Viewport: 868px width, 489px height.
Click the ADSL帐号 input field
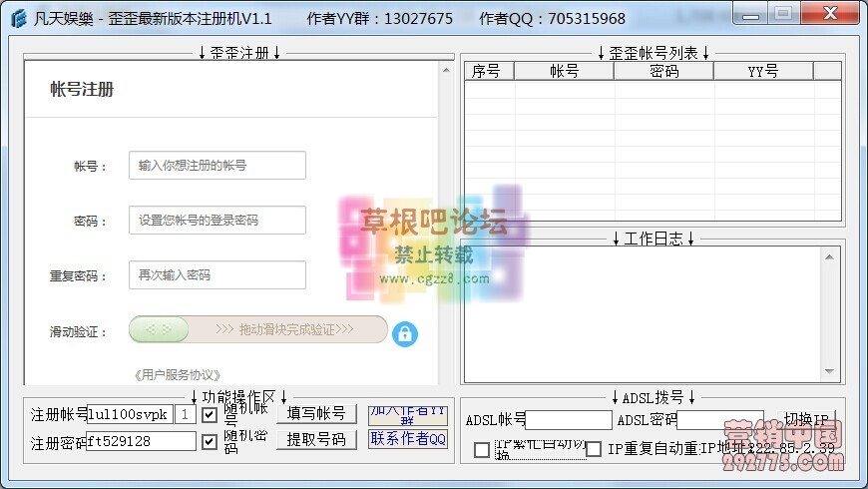coord(569,420)
